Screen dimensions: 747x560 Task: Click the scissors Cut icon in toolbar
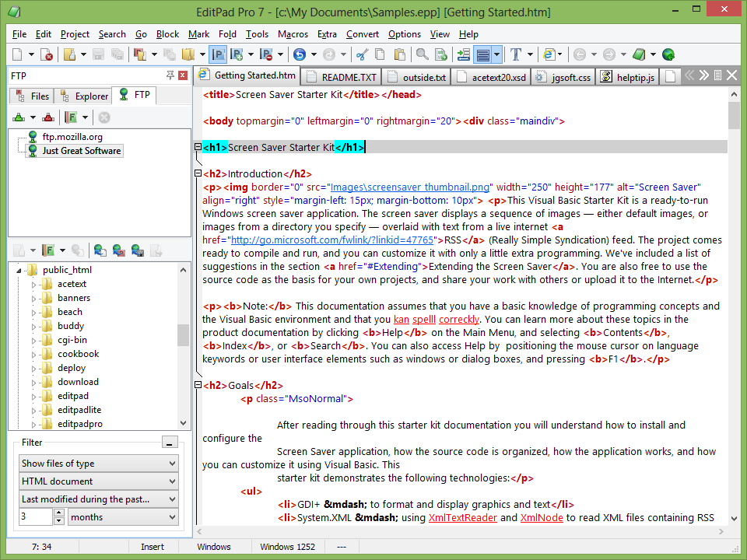(x=361, y=54)
